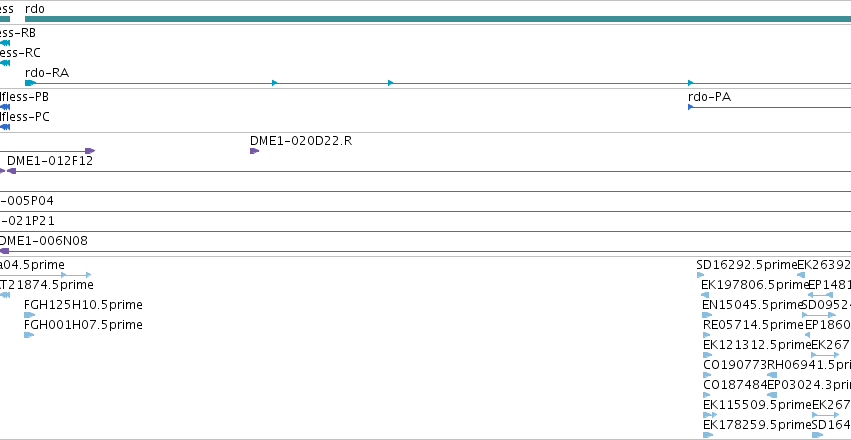Click the EK178259.5prime arrow glyph
This screenshot has width=851, height=440.
[x=708, y=435]
